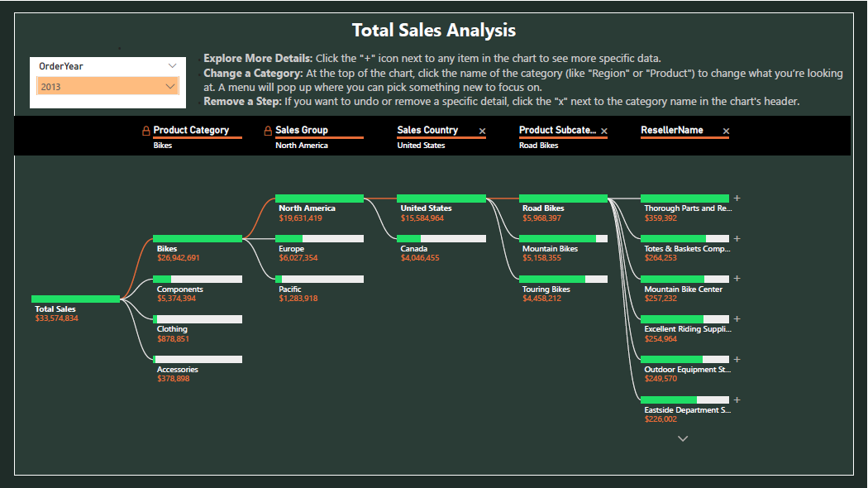Remove the Product Subcategory level

point(604,132)
